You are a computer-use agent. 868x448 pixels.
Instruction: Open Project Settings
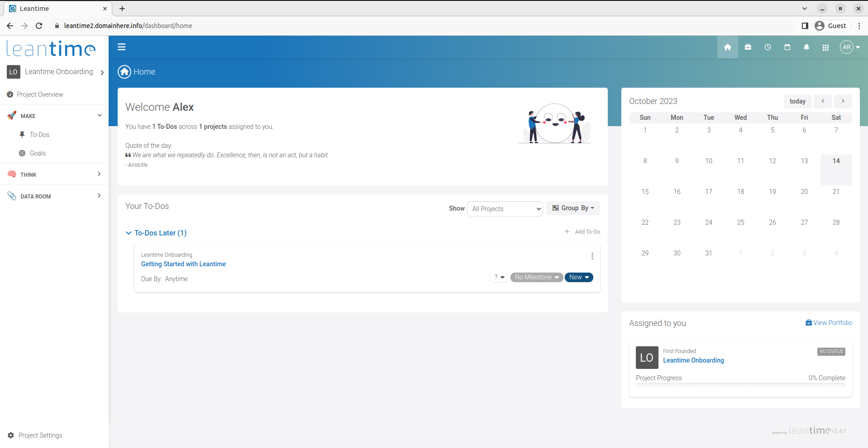point(40,435)
